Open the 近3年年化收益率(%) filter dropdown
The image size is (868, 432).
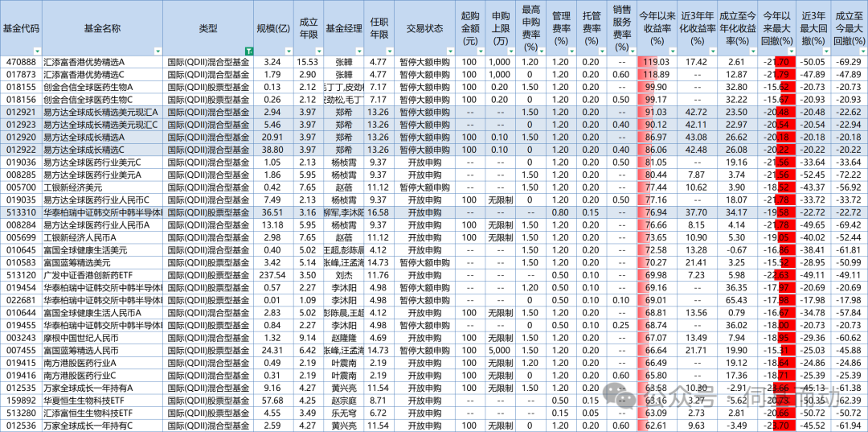tap(712, 51)
